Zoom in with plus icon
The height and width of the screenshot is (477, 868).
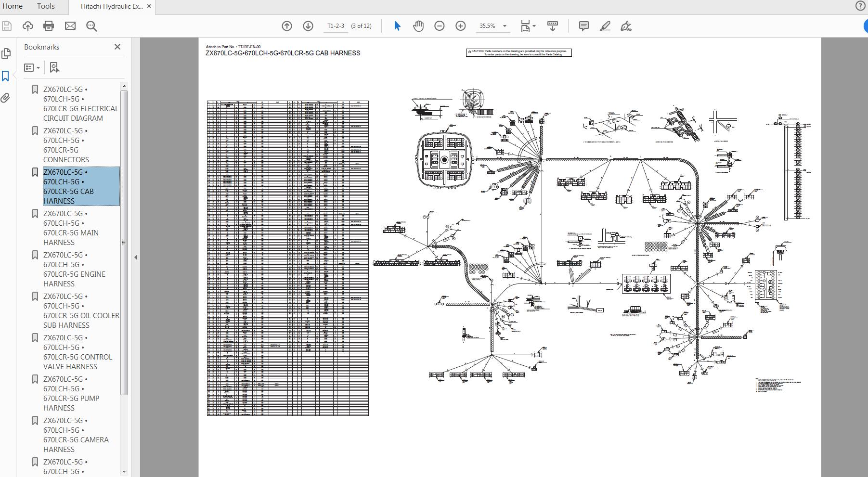[461, 26]
